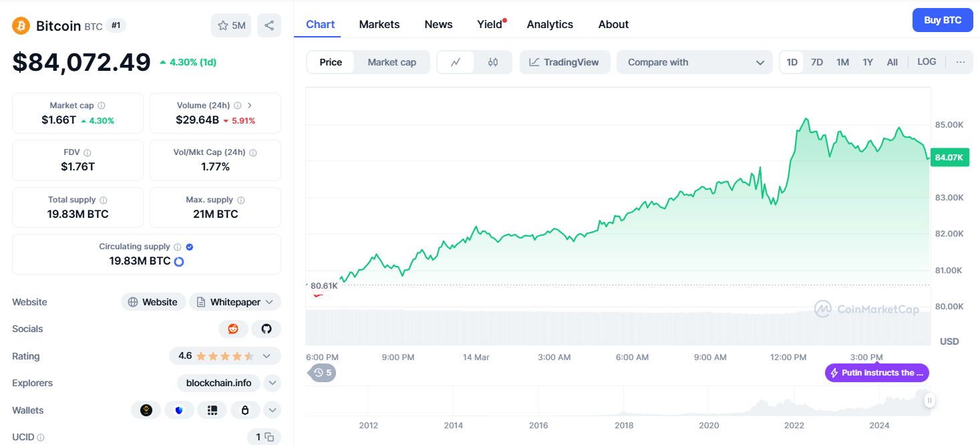
Task: Click the $29.64B volume value
Action: [x=197, y=120]
